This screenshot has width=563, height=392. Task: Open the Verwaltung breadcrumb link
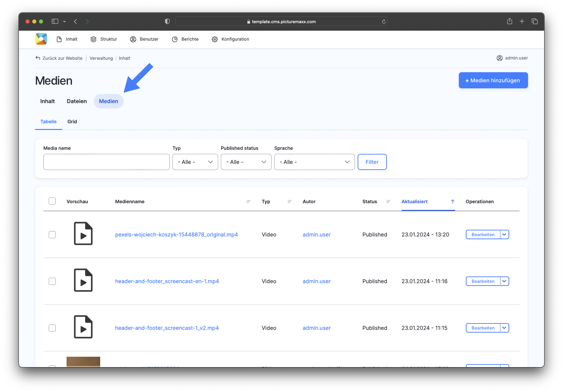101,58
